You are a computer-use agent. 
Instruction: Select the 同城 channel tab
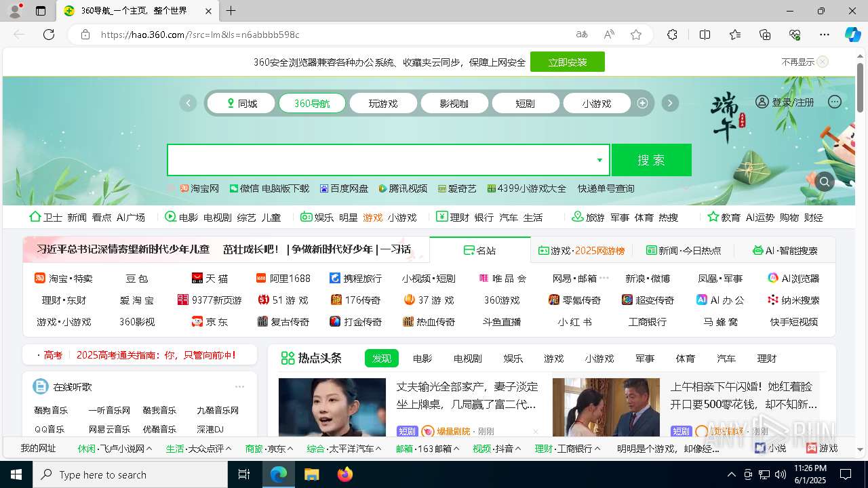(241, 103)
